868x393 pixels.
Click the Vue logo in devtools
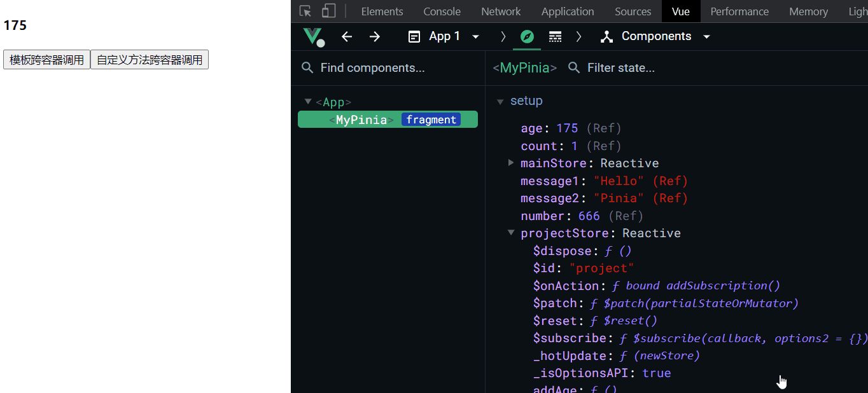(314, 37)
